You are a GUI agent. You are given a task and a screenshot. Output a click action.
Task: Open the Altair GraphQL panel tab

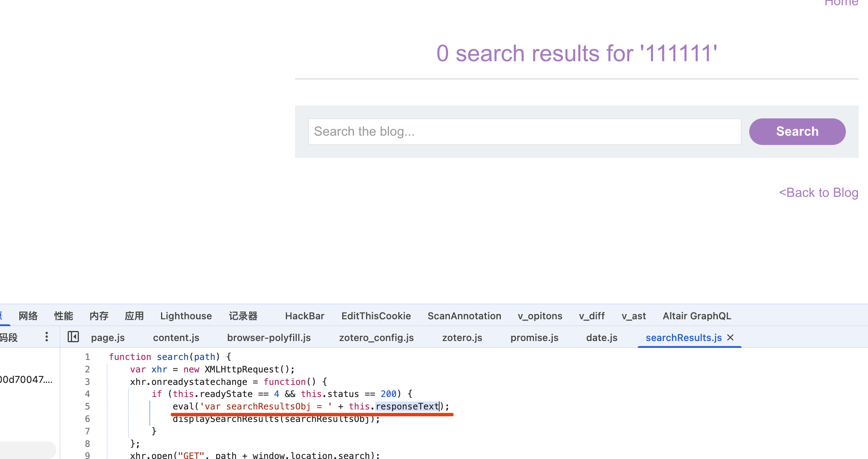(x=696, y=316)
